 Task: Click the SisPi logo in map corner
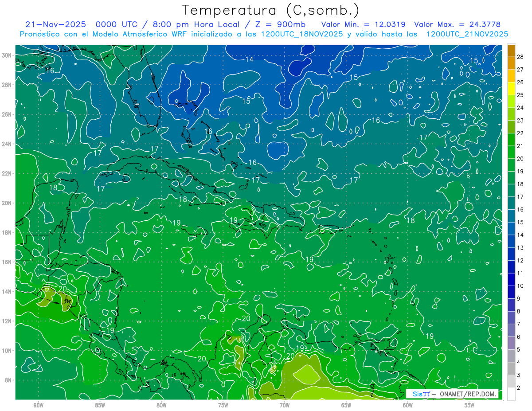tap(421, 394)
